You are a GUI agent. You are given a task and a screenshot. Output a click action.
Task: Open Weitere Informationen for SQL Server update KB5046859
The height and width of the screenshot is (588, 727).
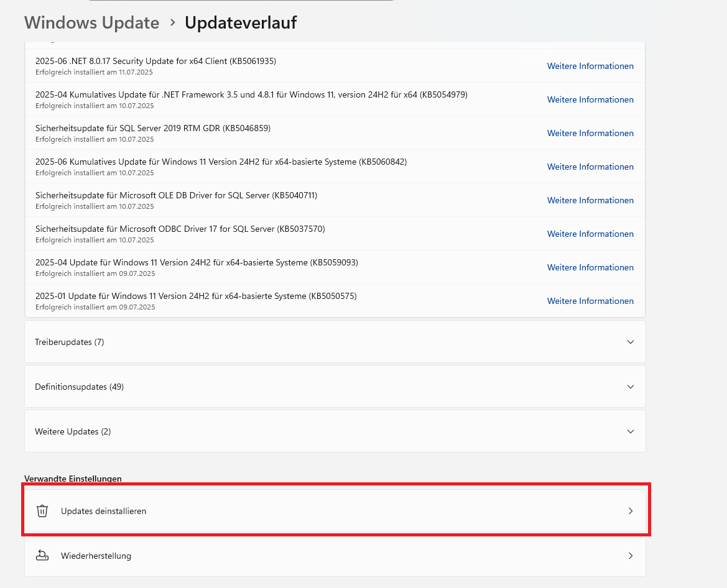(590, 133)
